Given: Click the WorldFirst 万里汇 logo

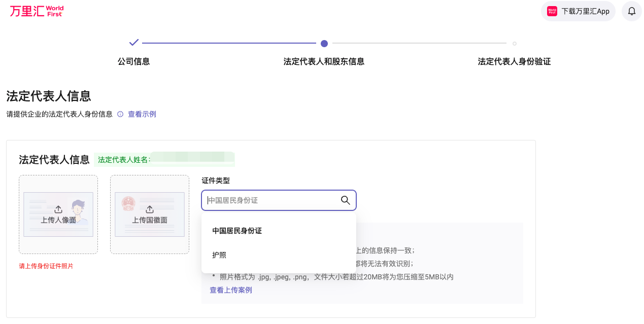Looking at the screenshot, I should tap(37, 11).
